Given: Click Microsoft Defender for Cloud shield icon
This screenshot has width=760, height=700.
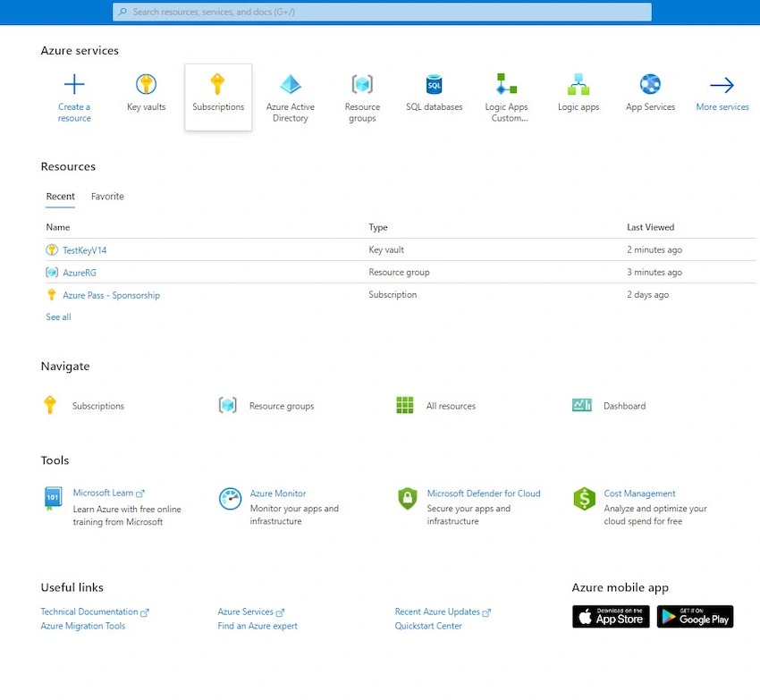Looking at the screenshot, I should (x=407, y=498).
